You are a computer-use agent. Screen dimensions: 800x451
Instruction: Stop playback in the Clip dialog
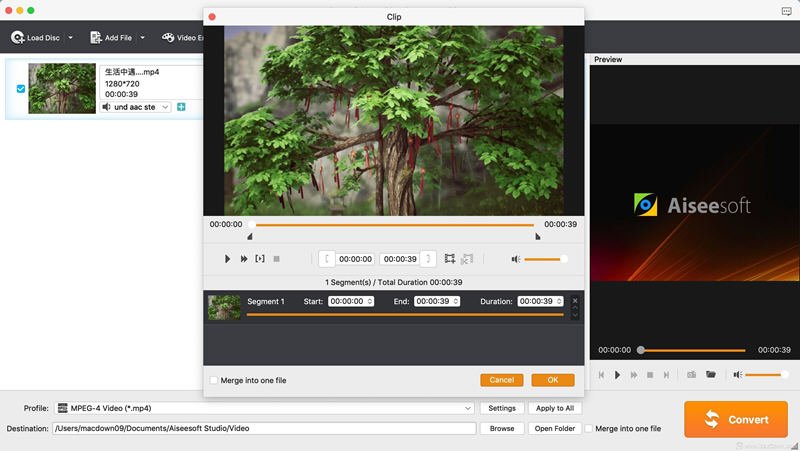click(x=277, y=259)
